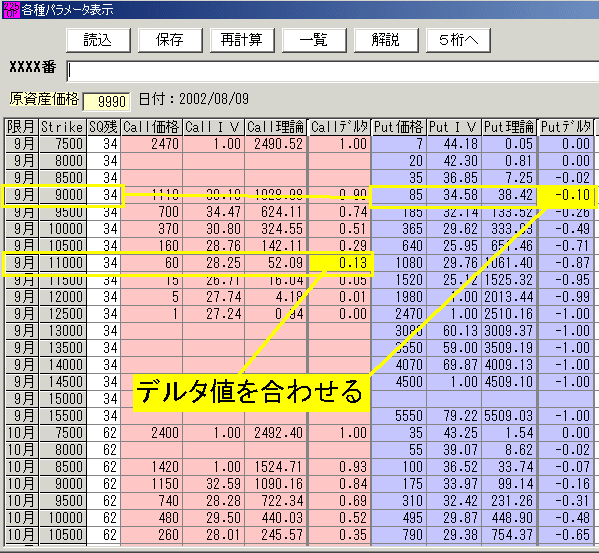The image size is (599, 553).
Task: Click the 限月 column header
Action: point(21,127)
